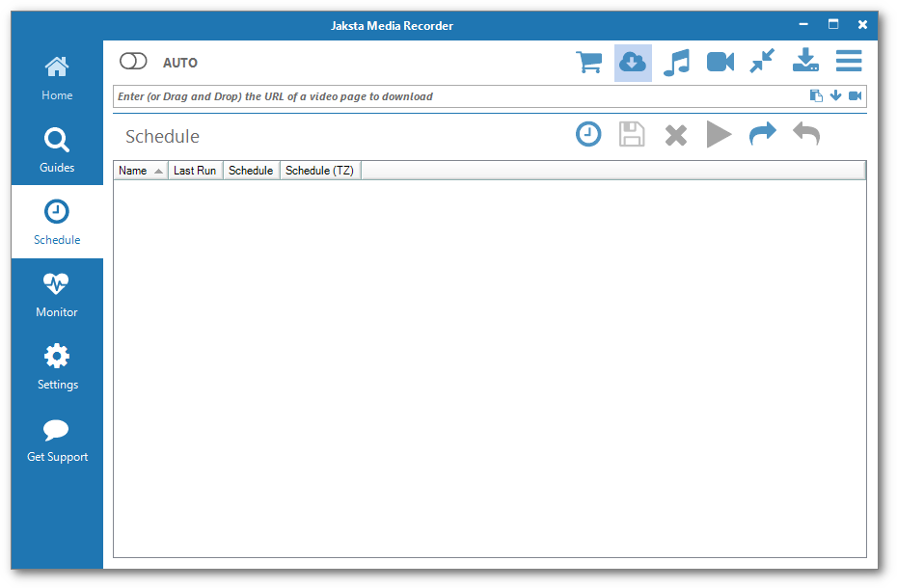Click the blue forward arrow icon
This screenshot has height=588, width=897.
pyautogui.click(x=763, y=133)
